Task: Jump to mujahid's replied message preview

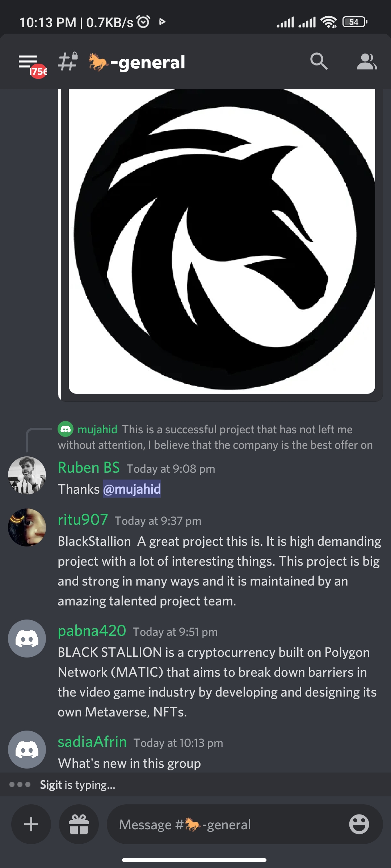Action: [215, 437]
